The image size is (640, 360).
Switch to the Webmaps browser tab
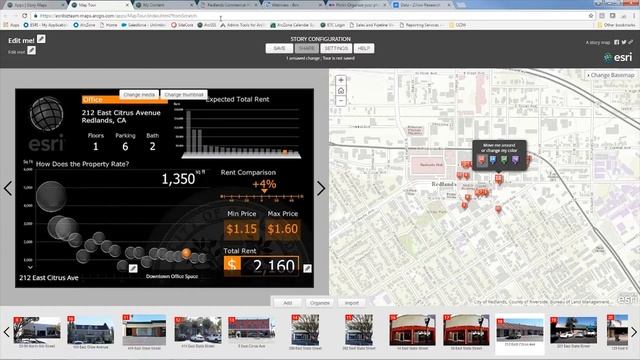click(293, 5)
